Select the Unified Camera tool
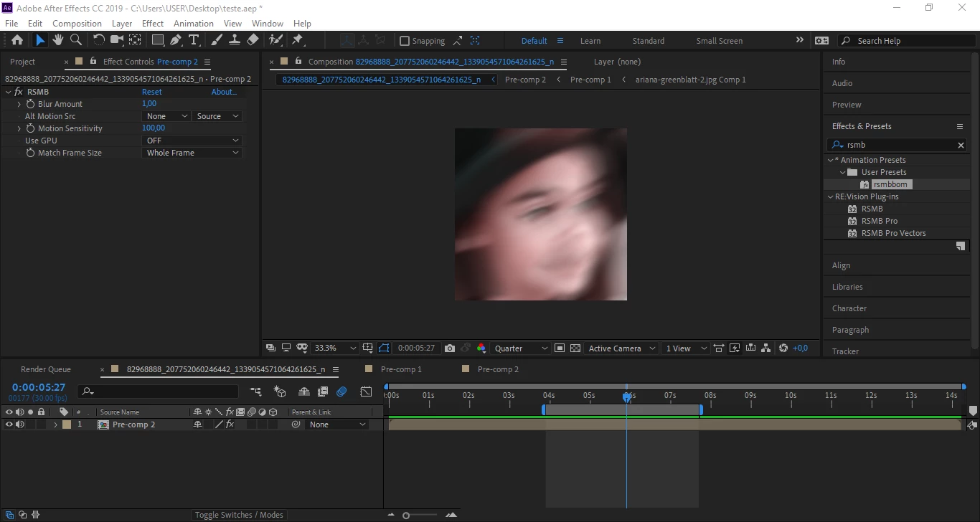Viewport: 980px width, 522px height. [117, 40]
